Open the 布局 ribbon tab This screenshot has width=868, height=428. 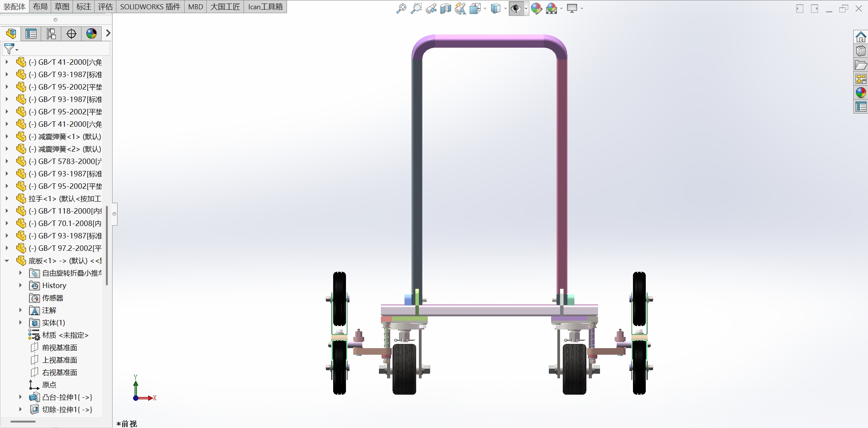coord(40,7)
